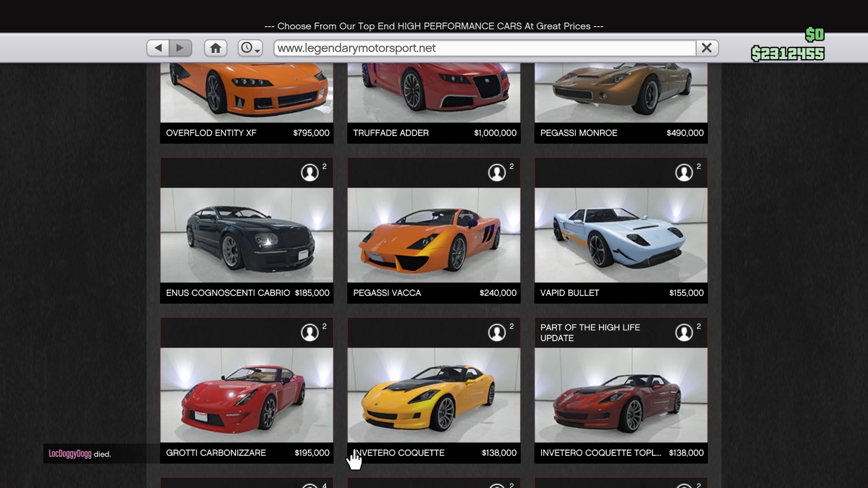Viewport: 868px width, 488px height.
Task: Open the PEGASSI VACCA listing label
Action: 387,293
